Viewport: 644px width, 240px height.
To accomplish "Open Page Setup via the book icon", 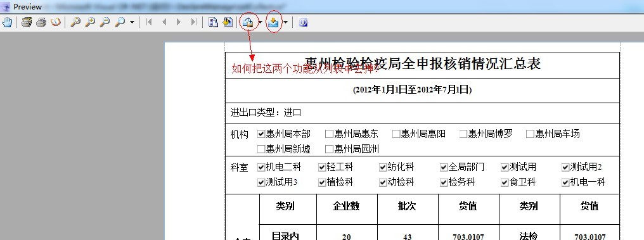I will tap(55, 22).
